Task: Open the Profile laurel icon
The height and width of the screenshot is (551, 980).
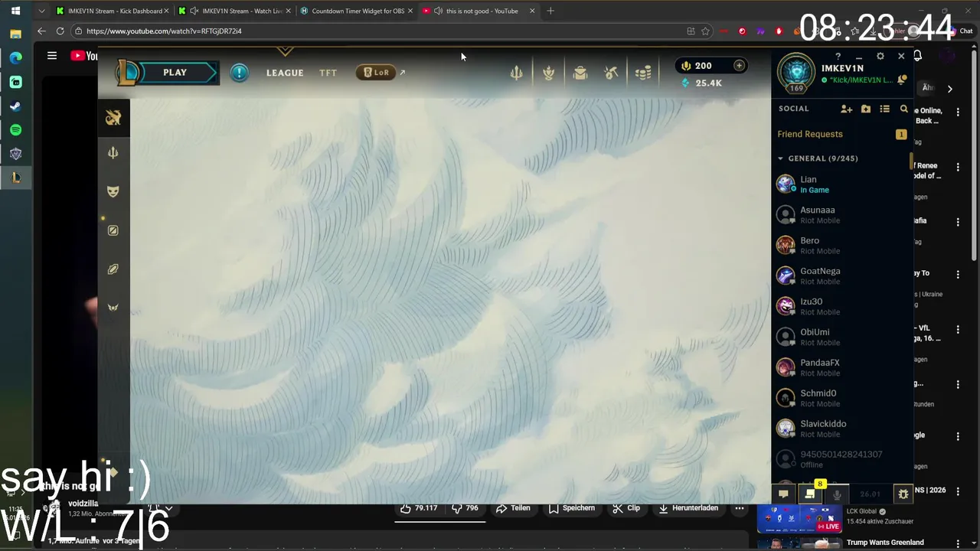Action: coord(548,73)
